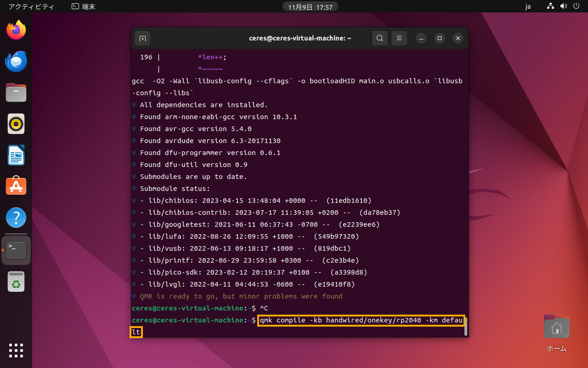
Task: Open the ja input source menu
Action: click(528, 6)
